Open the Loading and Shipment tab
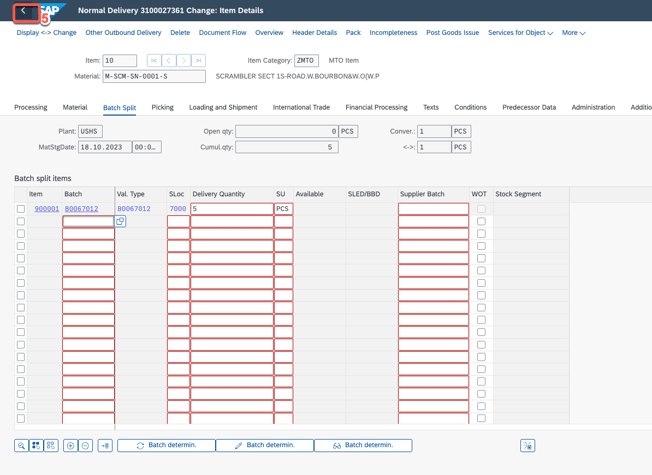 [x=223, y=107]
